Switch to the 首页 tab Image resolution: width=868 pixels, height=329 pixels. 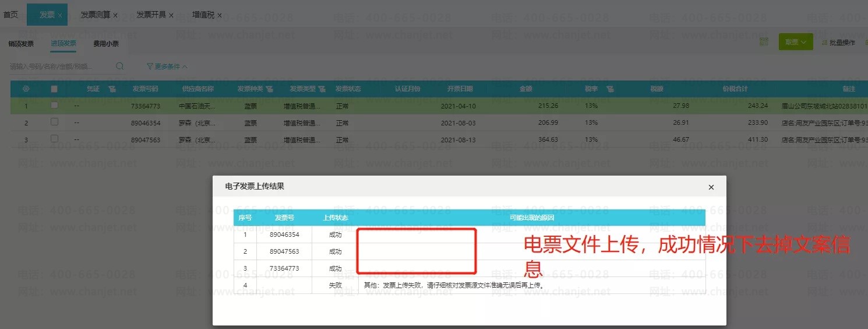tap(10, 15)
